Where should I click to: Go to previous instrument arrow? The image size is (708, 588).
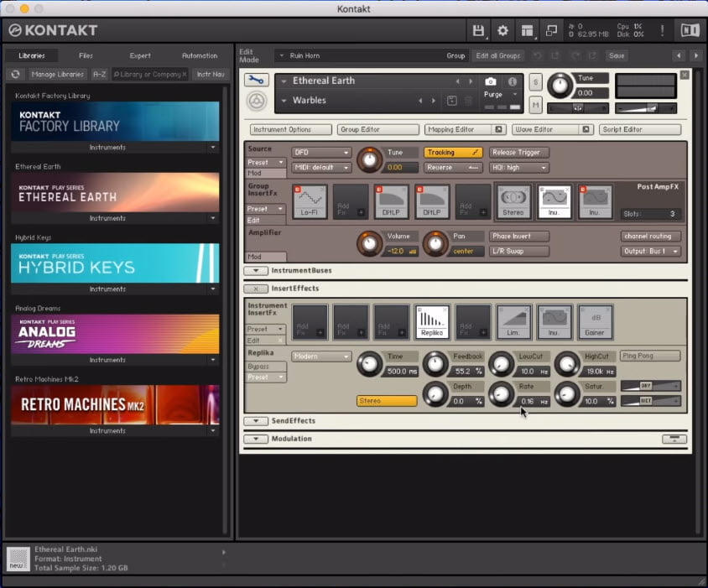click(x=457, y=81)
